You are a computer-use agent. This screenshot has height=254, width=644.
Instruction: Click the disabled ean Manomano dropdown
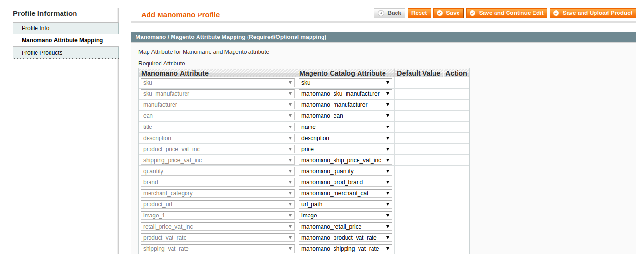(218, 116)
